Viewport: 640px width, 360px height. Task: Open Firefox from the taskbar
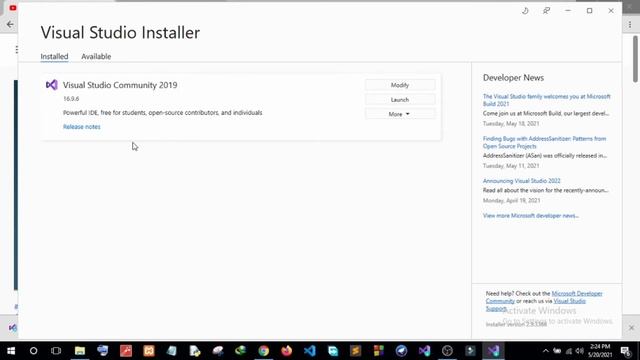[287, 351]
